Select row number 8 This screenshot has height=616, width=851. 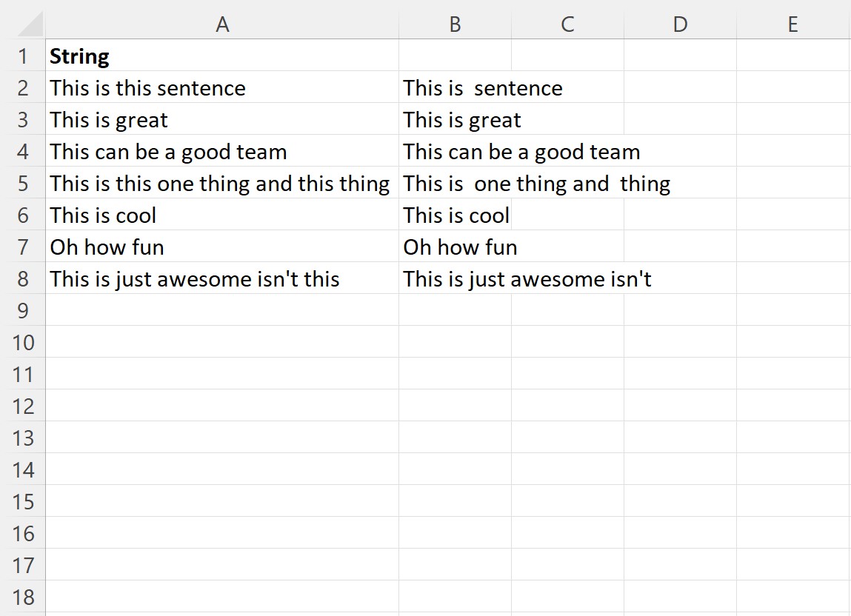(x=24, y=278)
